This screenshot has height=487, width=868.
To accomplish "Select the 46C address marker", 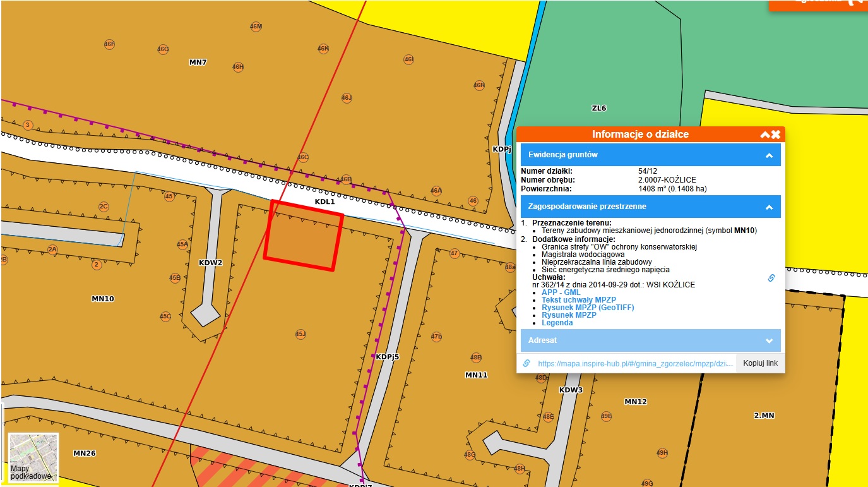I will tap(303, 157).
